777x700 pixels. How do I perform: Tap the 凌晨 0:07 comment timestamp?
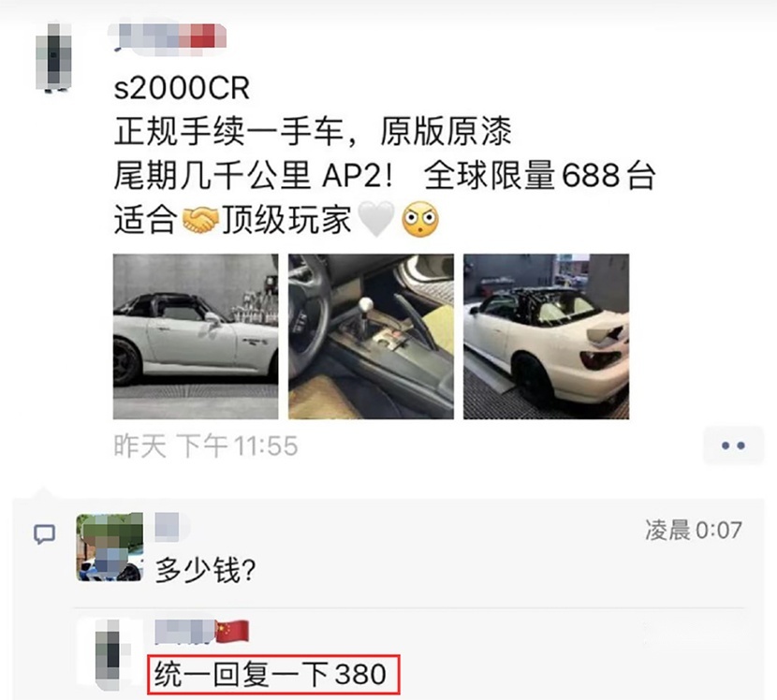coord(694,530)
